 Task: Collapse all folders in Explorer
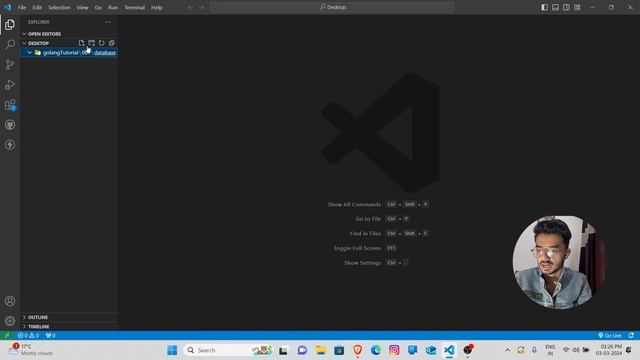(x=111, y=43)
